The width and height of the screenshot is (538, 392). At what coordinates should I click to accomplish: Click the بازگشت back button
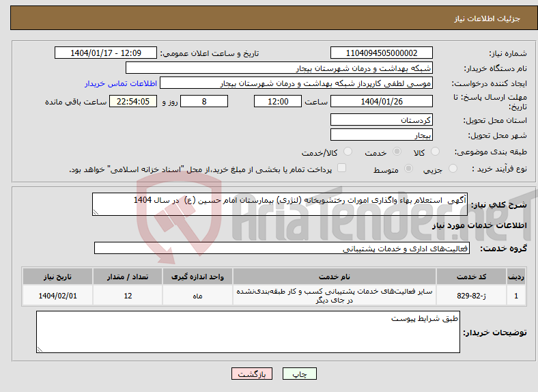[x=252, y=374]
